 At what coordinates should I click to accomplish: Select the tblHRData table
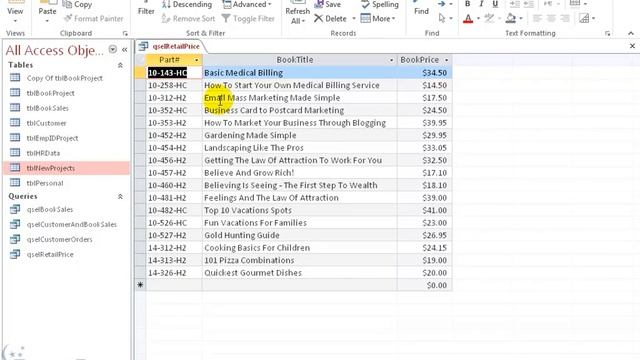(x=66, y=153)
